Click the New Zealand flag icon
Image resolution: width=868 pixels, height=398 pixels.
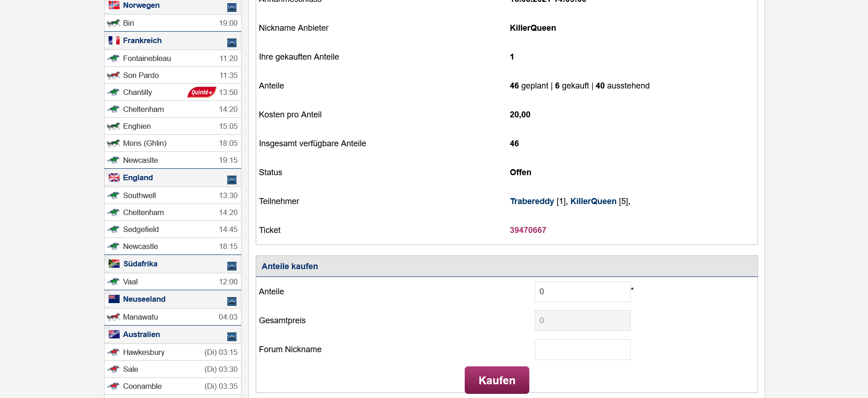[114, 299]
